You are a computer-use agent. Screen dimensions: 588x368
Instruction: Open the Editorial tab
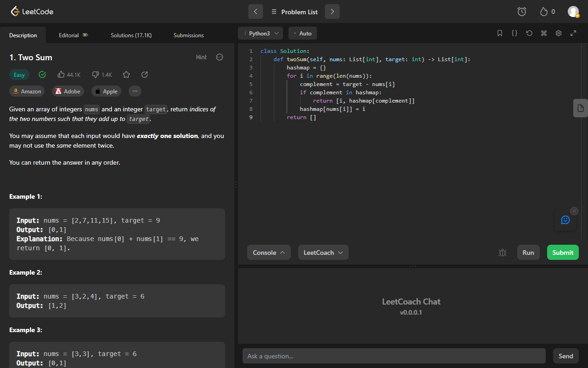(x=73, y=35)
